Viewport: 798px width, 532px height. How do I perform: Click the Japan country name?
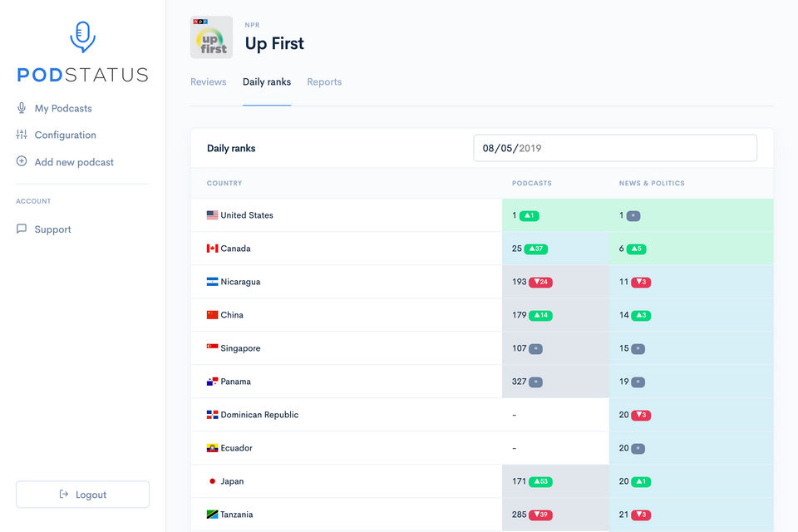tap(232, 481)
